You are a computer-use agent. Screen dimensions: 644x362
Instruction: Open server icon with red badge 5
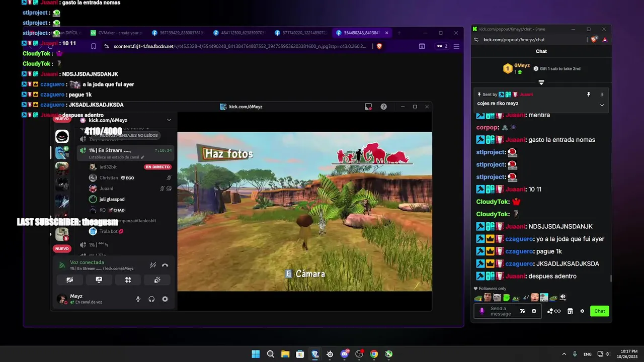[62, 233]
